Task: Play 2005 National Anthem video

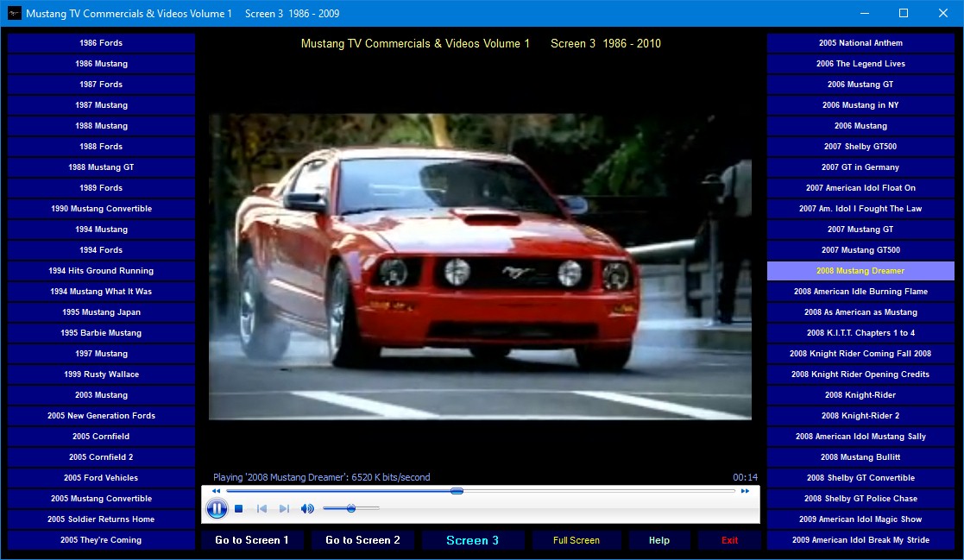Action: [860, 43]
